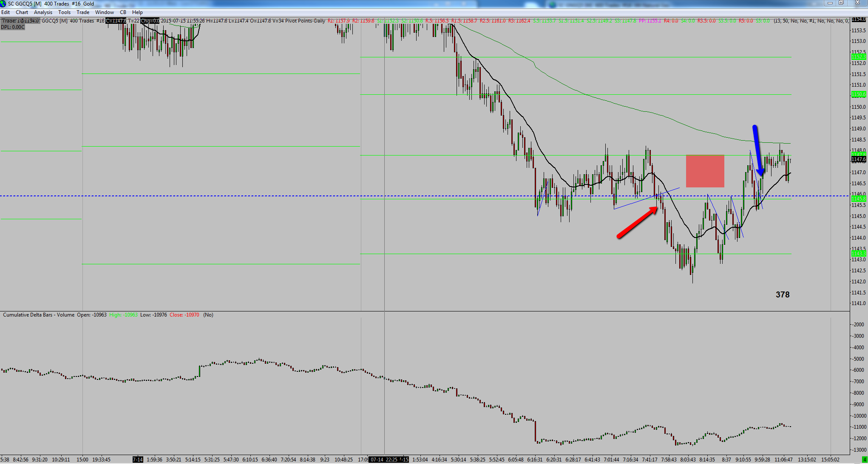Click the "8:42:56" time axis label
The image size is (868, 464).
[x=20, y=460]
